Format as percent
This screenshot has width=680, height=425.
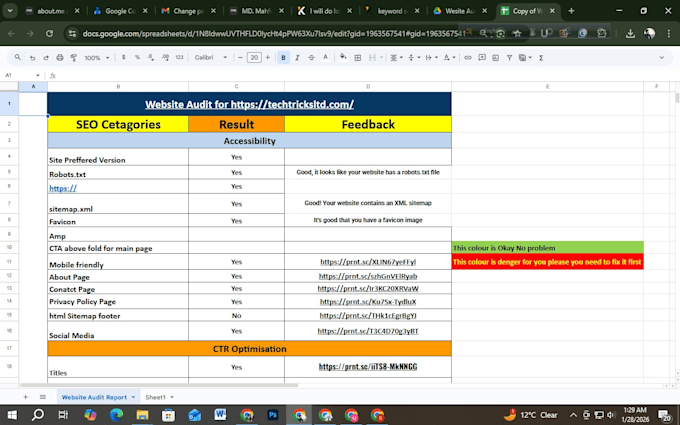pos(137,57)
